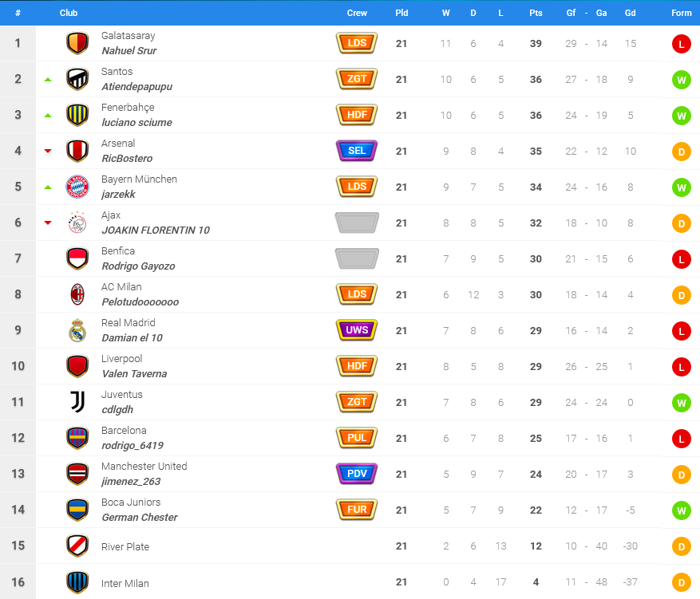Click the empty crew badge for Benfica
This screenshot has width=700, height=599.
[x=357, y=258]
